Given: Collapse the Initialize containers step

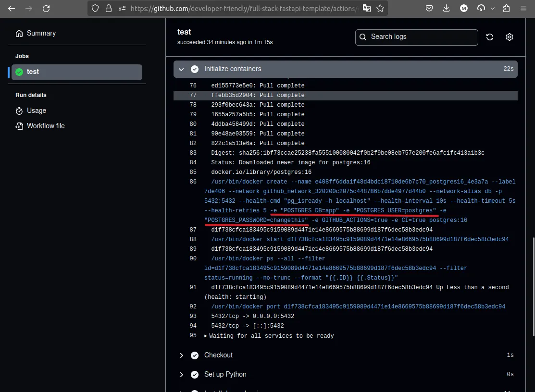Looking at the screenshot, I should click(x=181, y=69).
